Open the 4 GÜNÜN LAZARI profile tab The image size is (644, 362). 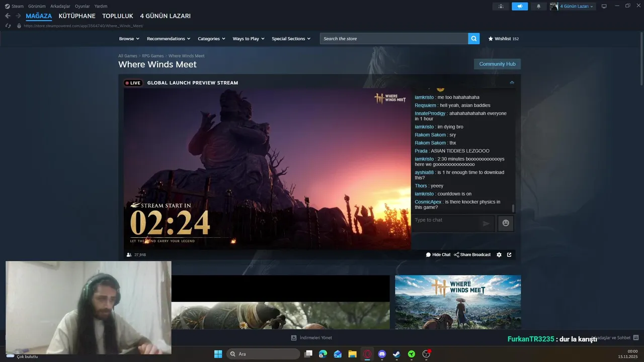[x=166, y=16]
